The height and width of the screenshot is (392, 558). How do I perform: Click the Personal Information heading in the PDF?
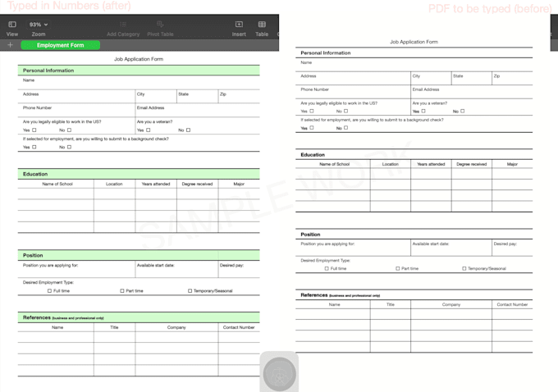(x=326, y=52)
